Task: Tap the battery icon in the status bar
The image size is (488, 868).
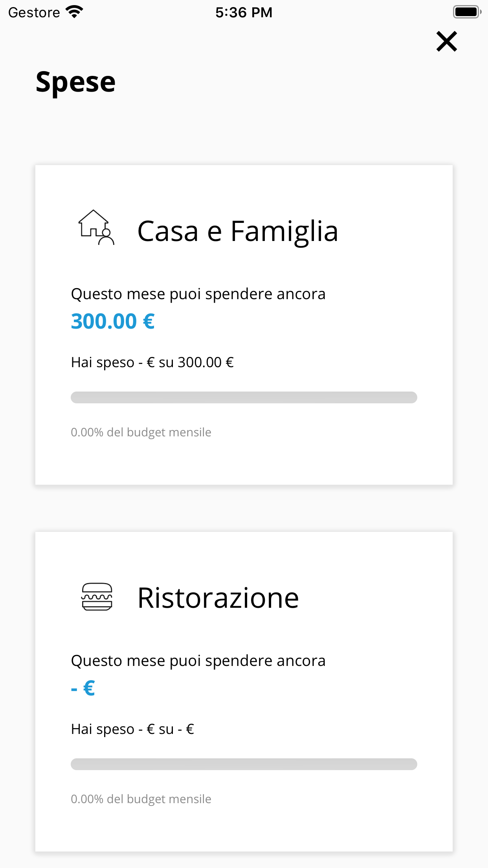Action: tap(466, 12)
